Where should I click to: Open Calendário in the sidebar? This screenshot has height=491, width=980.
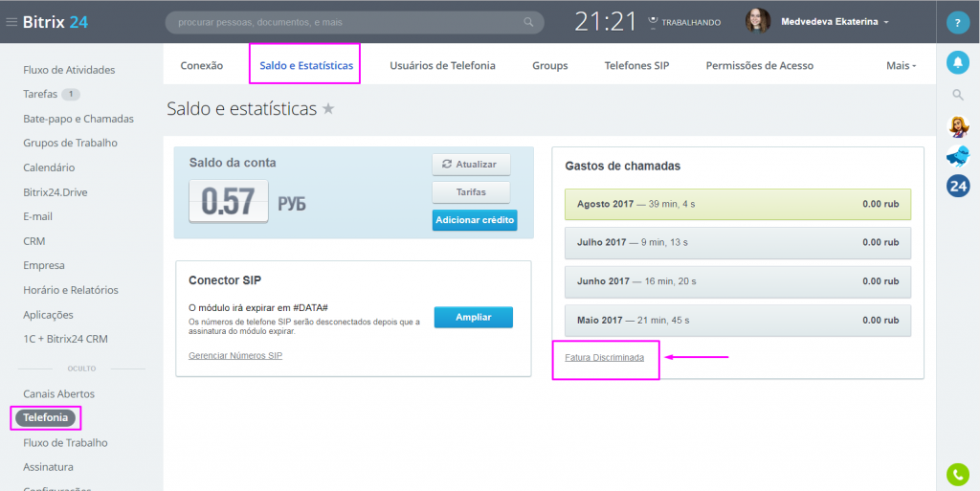(49, 167)
